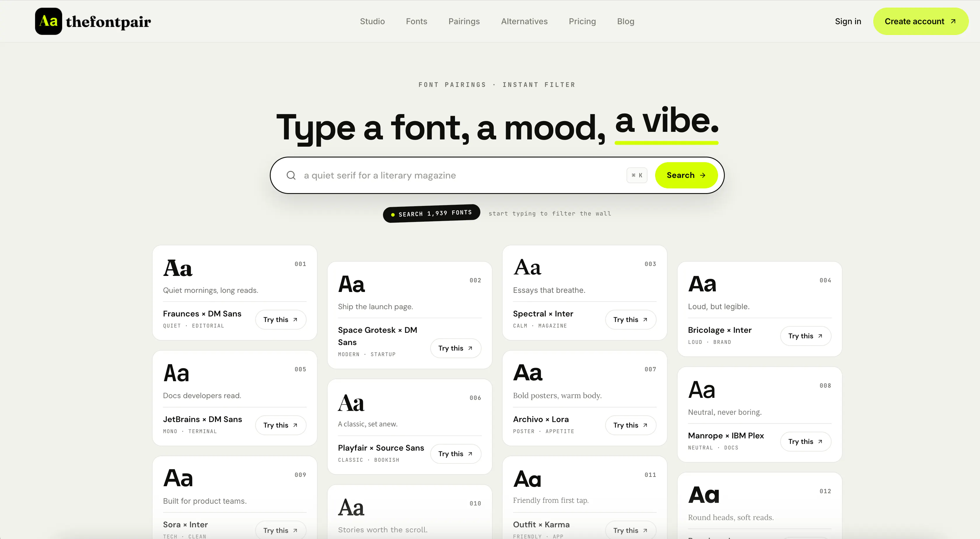Viewport: 980px width, 539px height.
Task: Try this for Playfair × Source Sans
Action: click(x=455, y=454)
